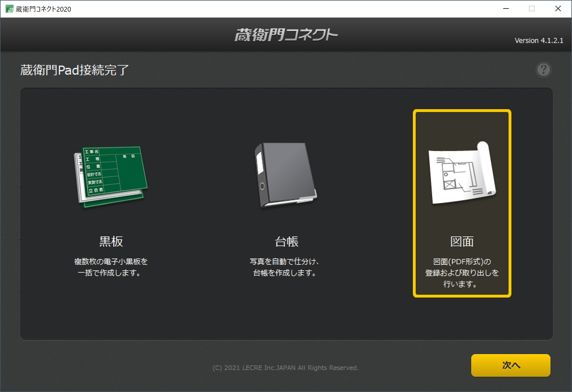Click the 蔵衛門コネクト app icon in title bar
572x392 pixels.
coord(9,9)
